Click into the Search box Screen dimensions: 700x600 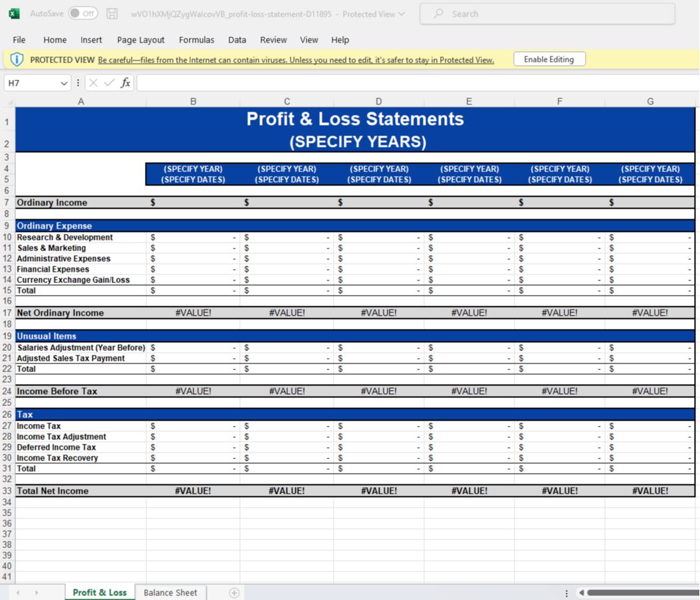[x=547, y=14]
